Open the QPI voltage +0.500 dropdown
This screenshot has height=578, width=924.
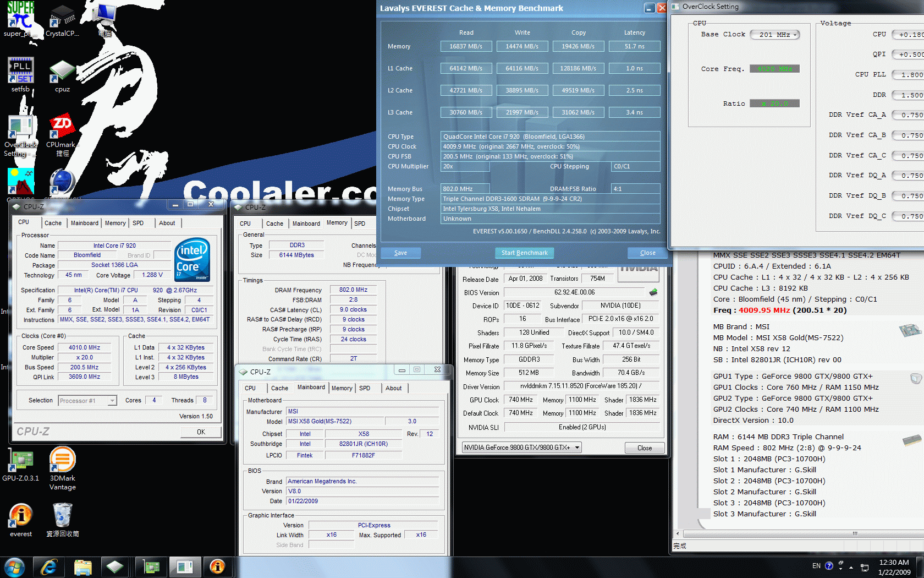[908, 54]
